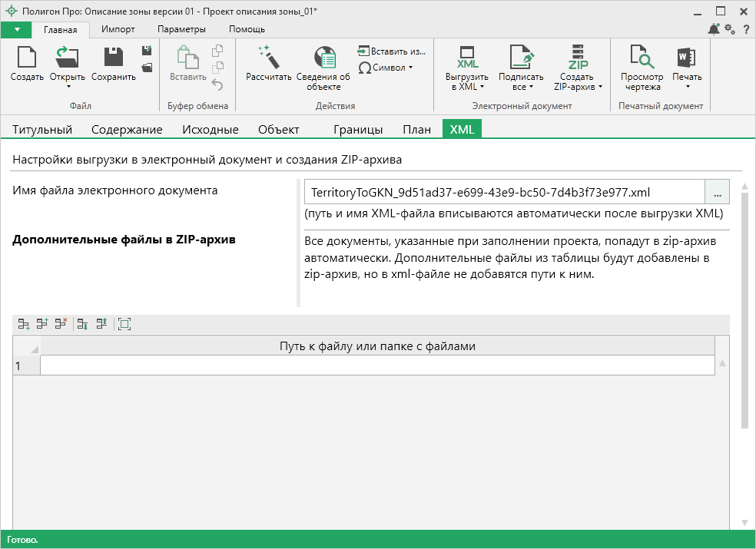
Task: Open the Границы section tab
Action: (358, 130)
